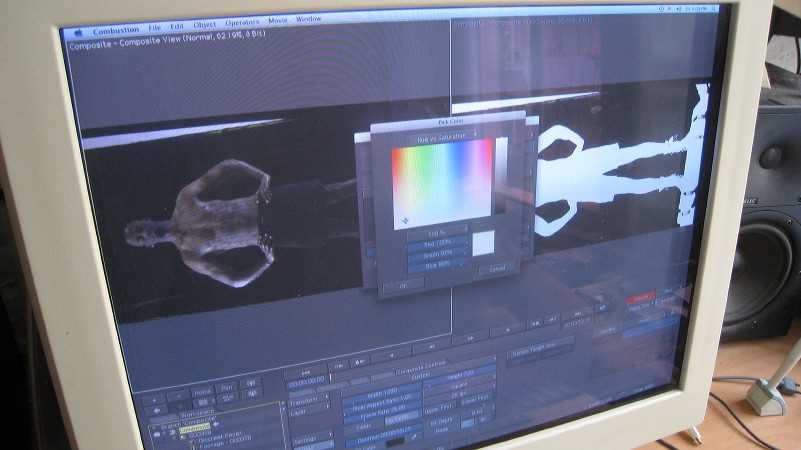Click the Pixel Aspect Ratio field

pos(382,400)
